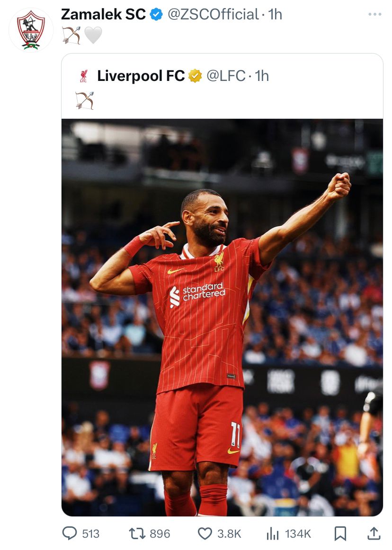Open the quoted tweet's player photo
This screenshot has height=550, width=392.
coord(222,318)
